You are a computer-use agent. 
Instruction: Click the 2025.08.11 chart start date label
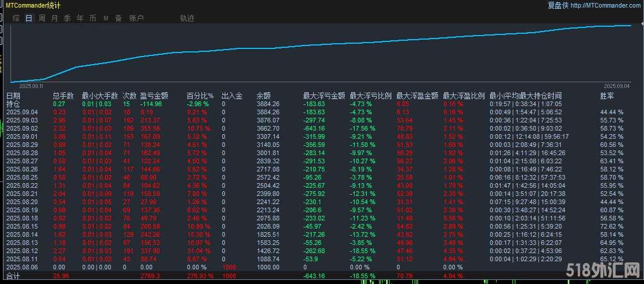click(31, 86)
